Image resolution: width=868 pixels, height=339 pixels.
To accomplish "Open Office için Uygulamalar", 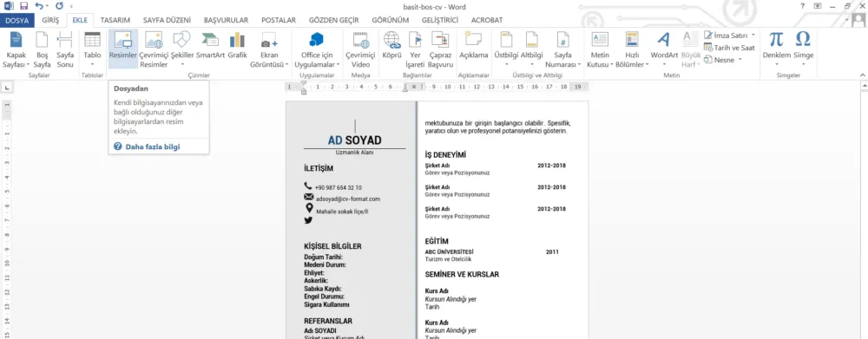I will (x=317, y=49).
